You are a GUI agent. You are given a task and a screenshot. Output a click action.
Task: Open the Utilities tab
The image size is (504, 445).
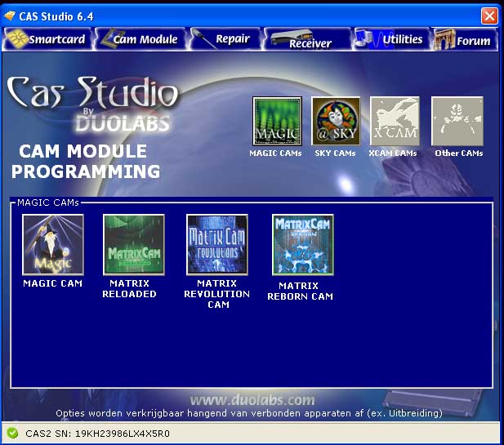coord(391,39)
